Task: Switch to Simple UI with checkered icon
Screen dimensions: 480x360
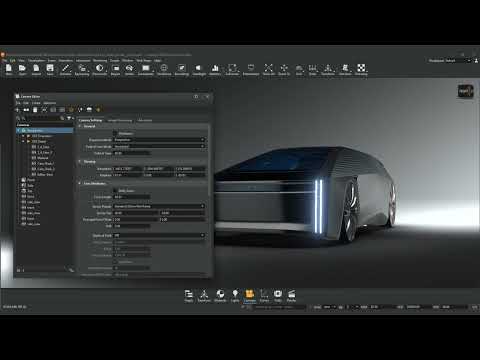Action: pos(361,69)
